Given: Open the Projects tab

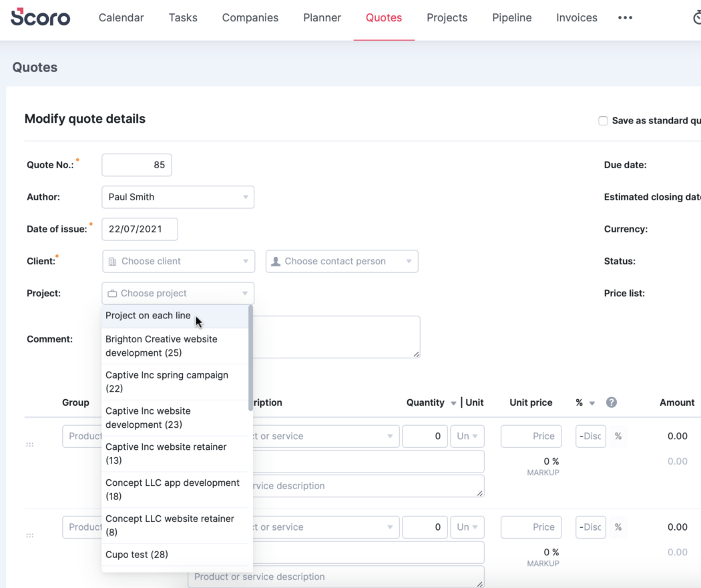Looking at the screenshot, I should coord(447,18).
